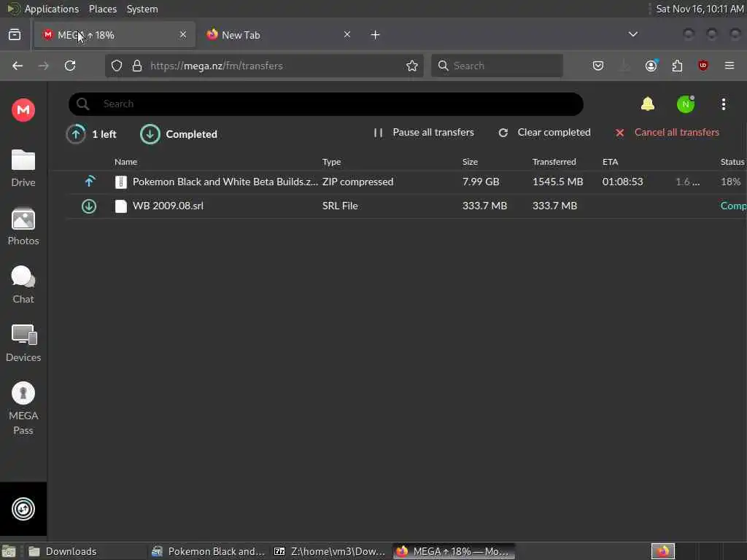
Task: Click the MEGA search magnifier icon
Action: point(83,104)
